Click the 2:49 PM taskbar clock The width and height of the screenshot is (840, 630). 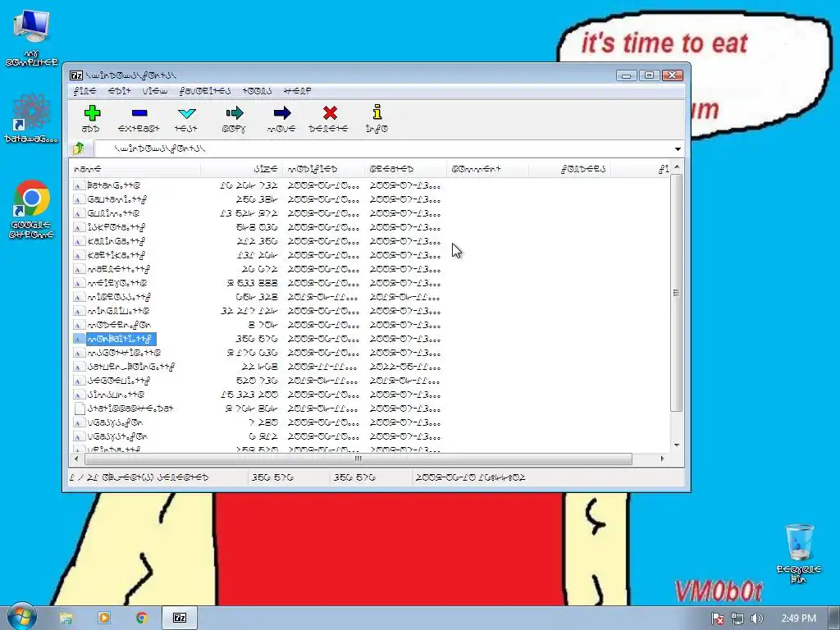pyautogui.click(x=798, y=619)
